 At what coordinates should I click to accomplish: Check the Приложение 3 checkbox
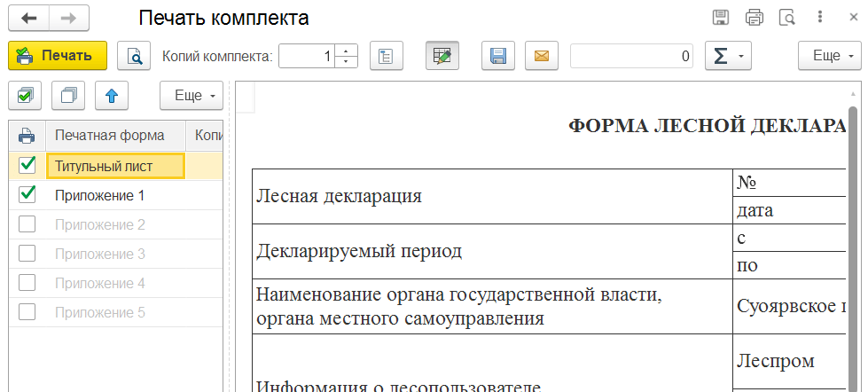point(27,254)
